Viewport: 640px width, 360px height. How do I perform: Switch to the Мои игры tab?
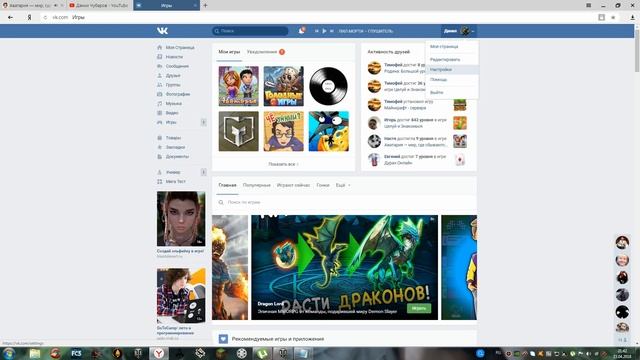point(229,52)
